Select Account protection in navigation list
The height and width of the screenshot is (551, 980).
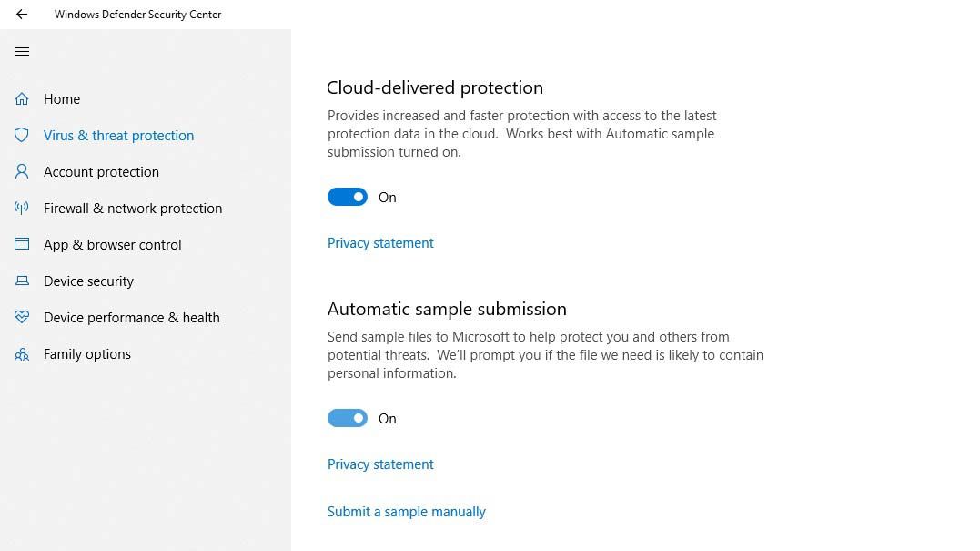pos(101,171)
